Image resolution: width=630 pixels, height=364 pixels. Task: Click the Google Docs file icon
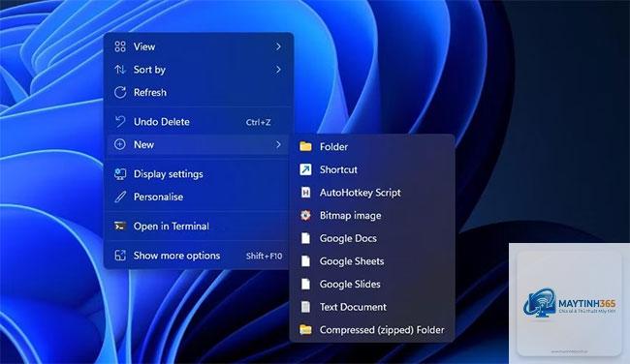[305, 238]
